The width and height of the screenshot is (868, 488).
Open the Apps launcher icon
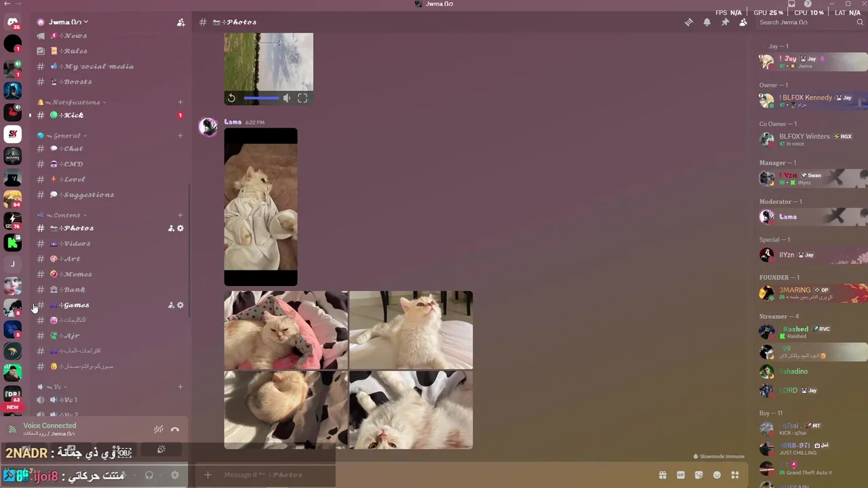(x=735, y=475)
